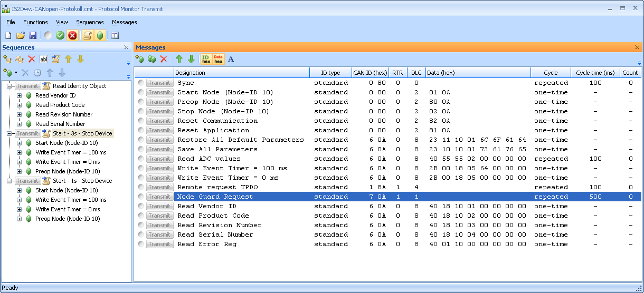This screenshot has height=293, width=644.
Task: Click the add new sequence icon
Action: (x=7, y=59)
